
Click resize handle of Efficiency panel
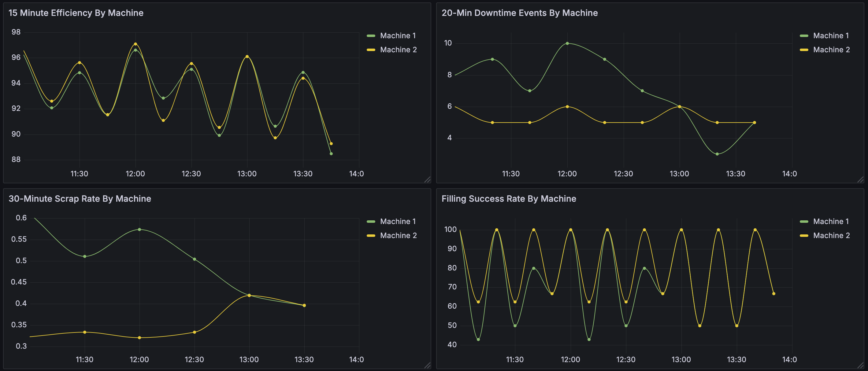tap(427, 179)
